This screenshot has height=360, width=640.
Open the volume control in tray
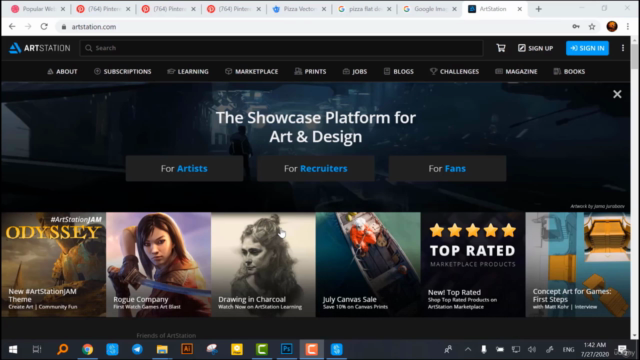pos(532,349)
